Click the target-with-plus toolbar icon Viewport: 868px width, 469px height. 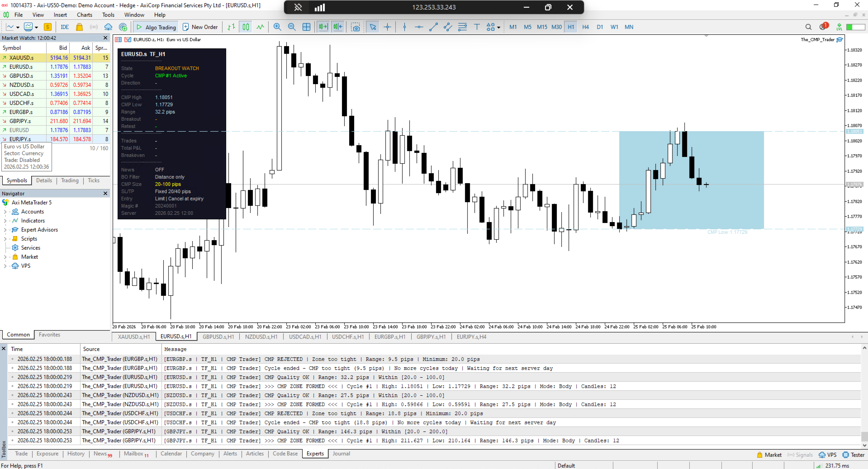pyautogui.click(x=123, y=27)
